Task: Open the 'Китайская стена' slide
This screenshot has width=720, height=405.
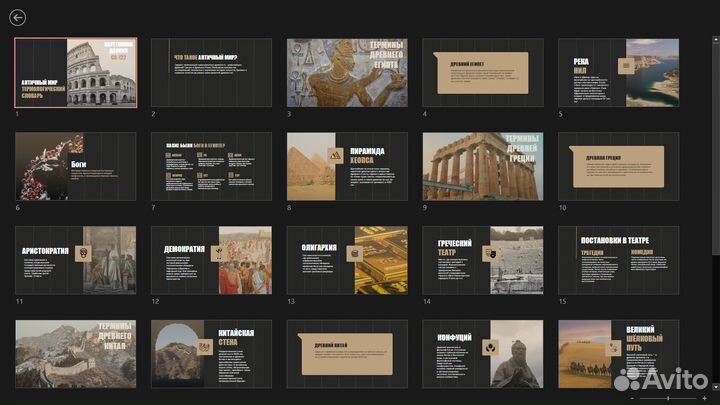Action: [x=211, y=354]
